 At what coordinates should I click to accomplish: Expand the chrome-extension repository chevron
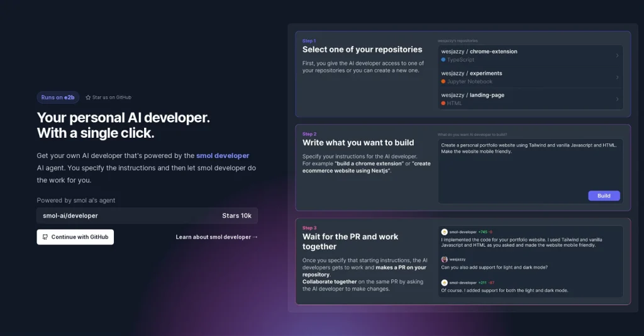pyautogui.click(x=617, y=55)
